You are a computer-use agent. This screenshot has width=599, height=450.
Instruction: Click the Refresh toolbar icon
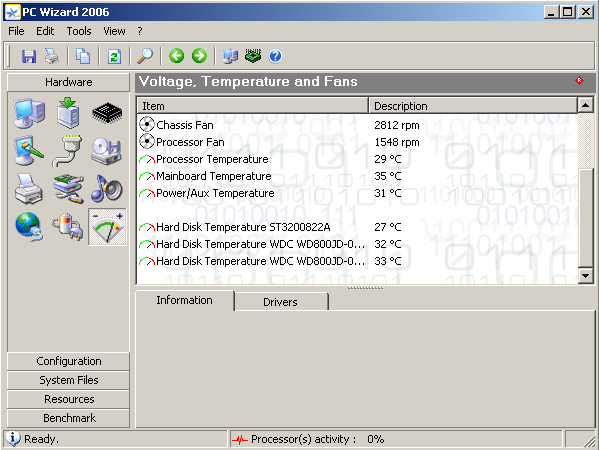[114, 56]
